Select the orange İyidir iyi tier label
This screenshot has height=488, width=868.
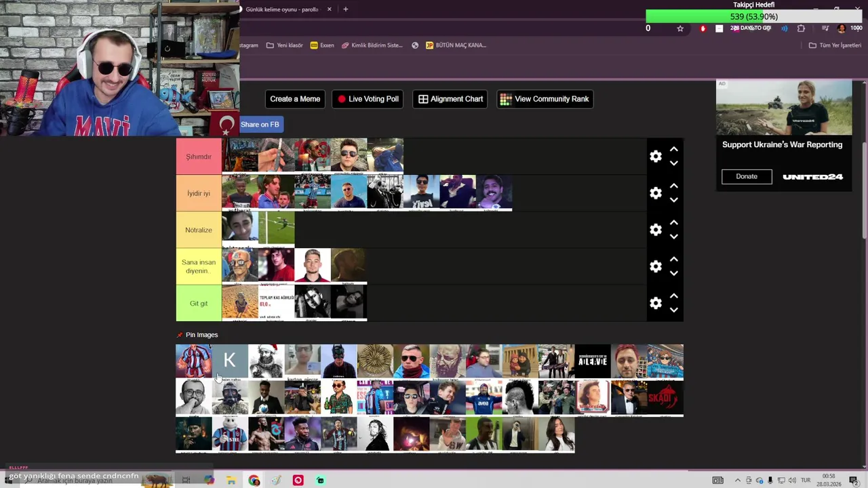click(199, 193)
